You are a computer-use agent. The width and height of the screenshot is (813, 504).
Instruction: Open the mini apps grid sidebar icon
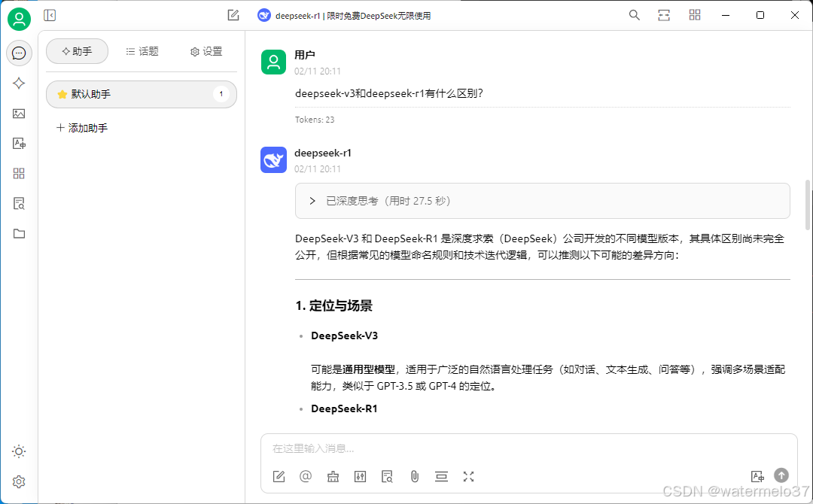pyautogui.click(x=19, y=174)
